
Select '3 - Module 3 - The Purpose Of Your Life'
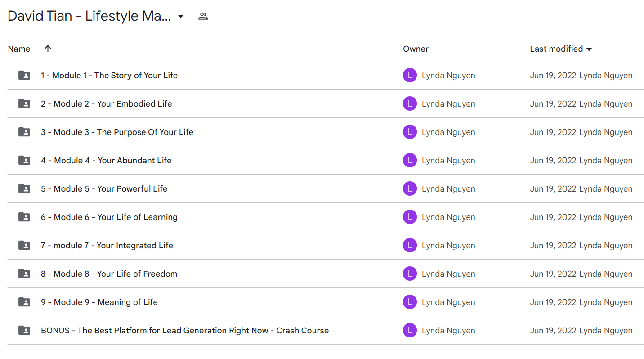tap(117, 132)
